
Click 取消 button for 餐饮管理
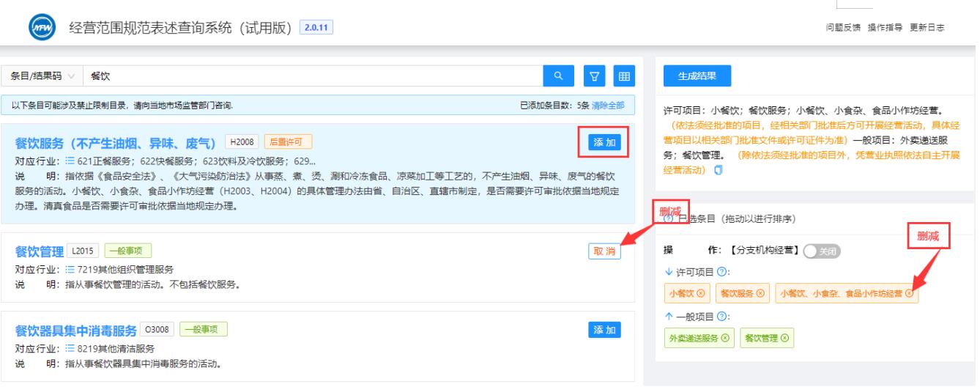pos(604,251)
